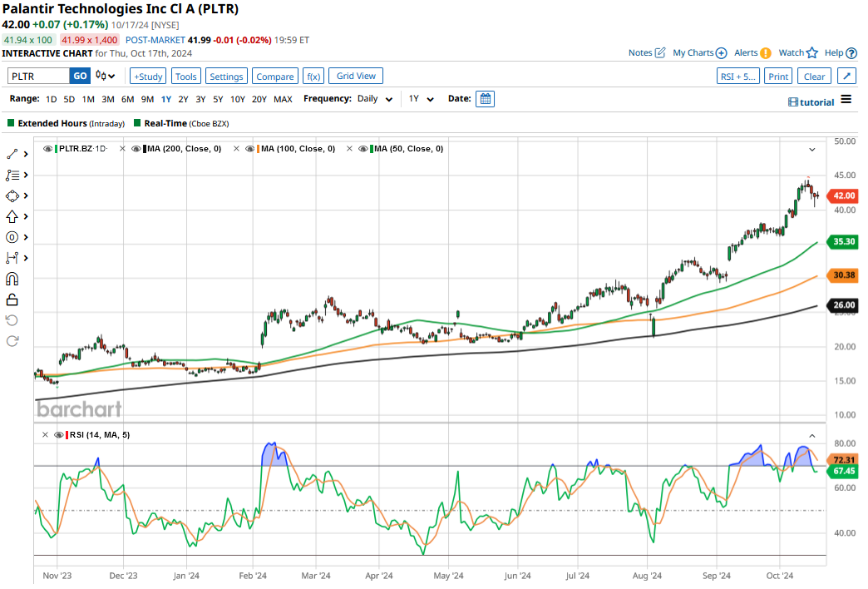
Task: Expand the arrow marker tool chevron
Action: tap(26, 217)
